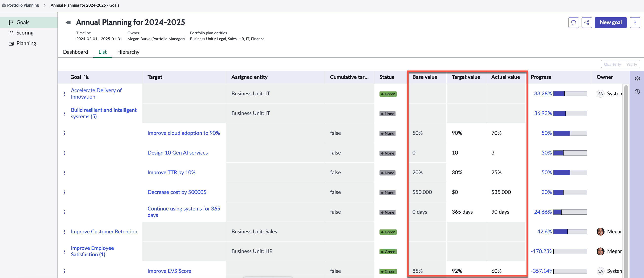Open the Improve cloud adoption to 90% target
Viewport: 644px width, 278px height.
click(x=184, y=133)
